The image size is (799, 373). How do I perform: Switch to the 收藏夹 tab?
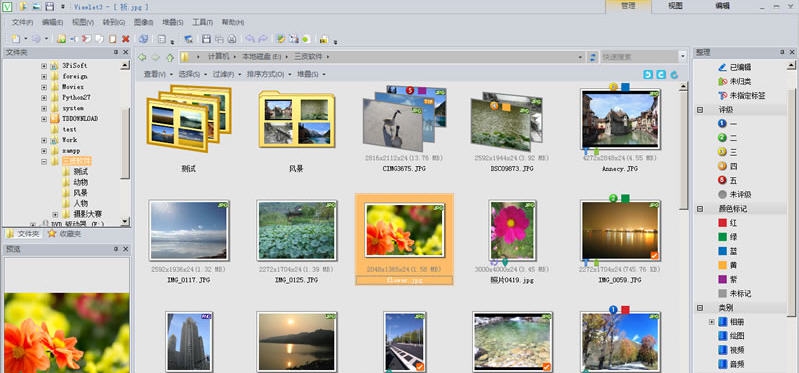coord(64,234)
